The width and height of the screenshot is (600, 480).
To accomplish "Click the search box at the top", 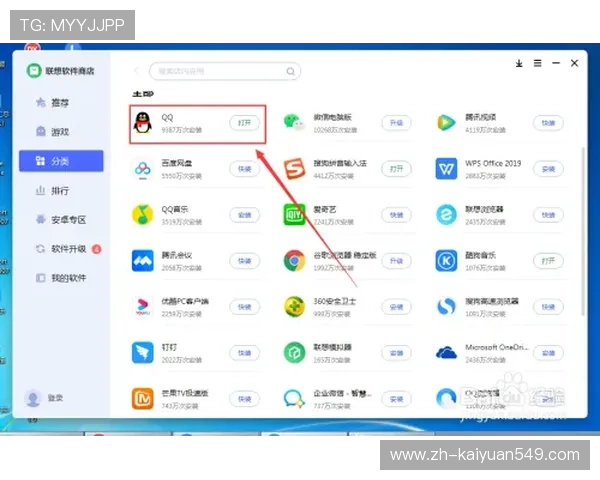I will (224, 71).
